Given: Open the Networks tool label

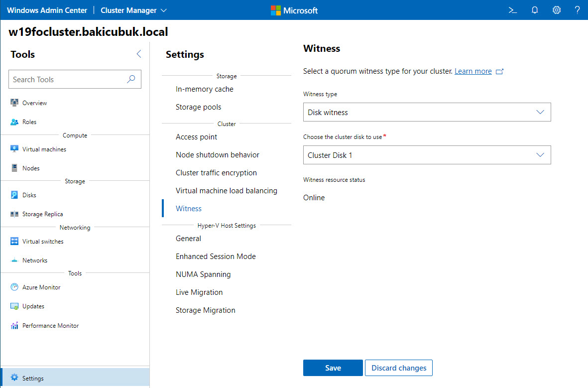Looking at the screenshot, I should 35,260.
